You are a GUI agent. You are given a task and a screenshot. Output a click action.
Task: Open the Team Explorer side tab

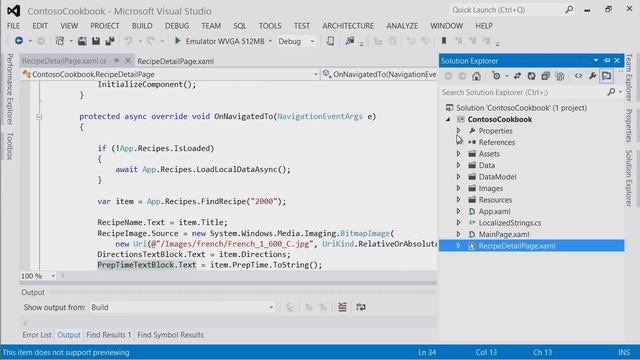pos(629,78)
